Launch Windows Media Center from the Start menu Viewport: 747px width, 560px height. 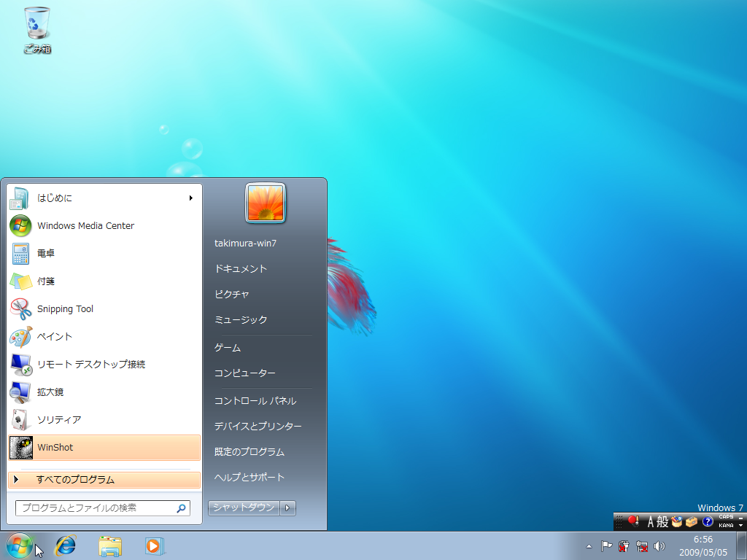(104, 226)
